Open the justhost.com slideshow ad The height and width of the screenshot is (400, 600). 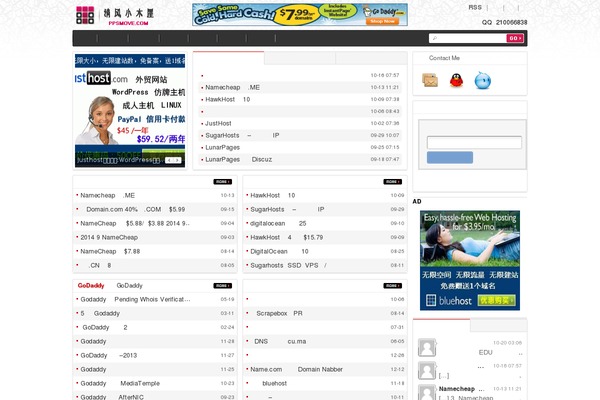[x=130, y=111]
